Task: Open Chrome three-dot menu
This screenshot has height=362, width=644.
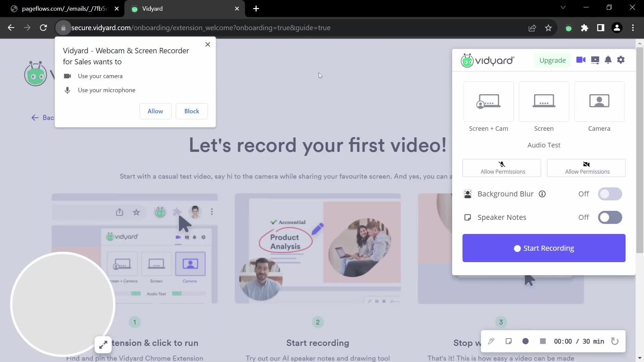Action: (633, 28)
